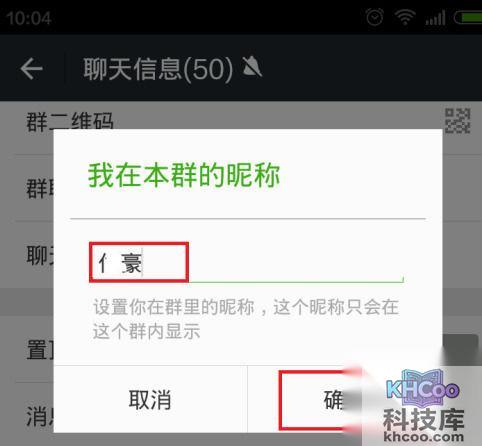
Task: Click the nickname hint text 设置你在群里的昵称
Action: click(x=174, y=307)
